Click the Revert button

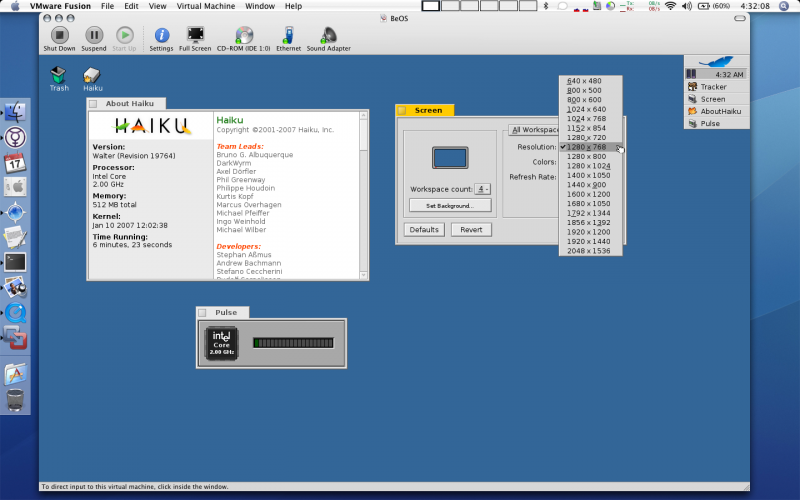click(x=471, y=230)
